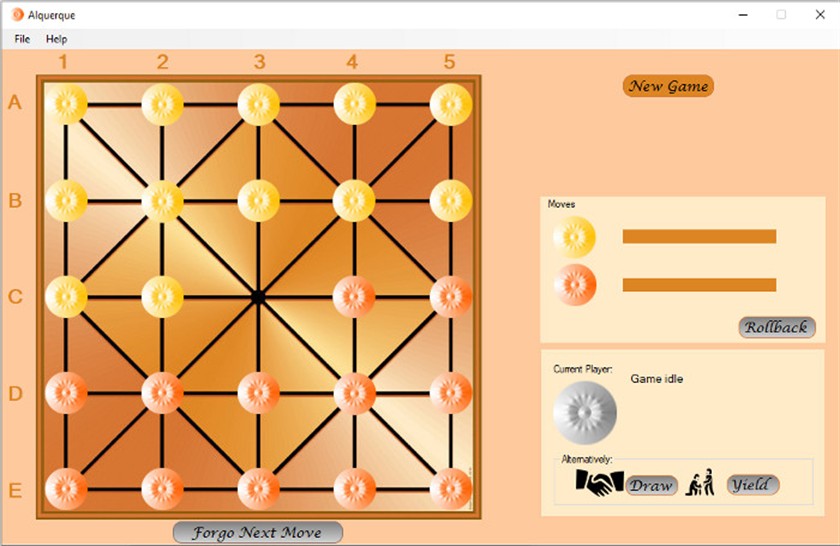Select the yellow piece at B4
The image size is (840, 546).
pos(354,200)
